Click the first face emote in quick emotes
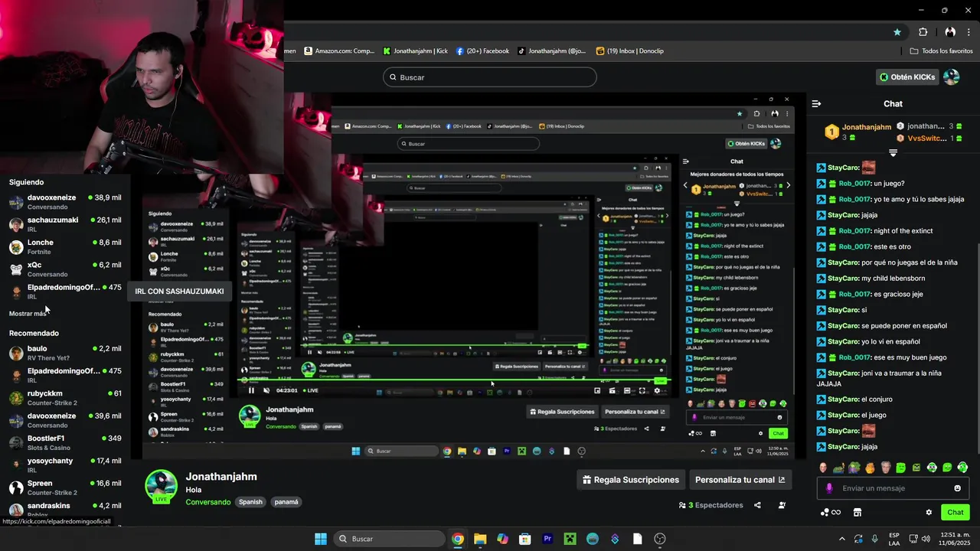The image size is (980, 551). click(823, 468)
